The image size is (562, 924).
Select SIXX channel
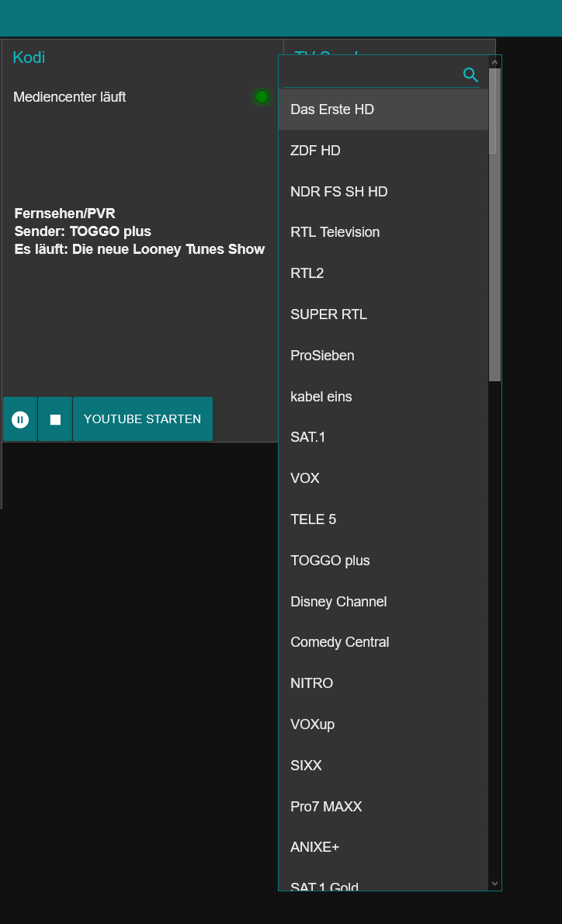coord(383,766)
